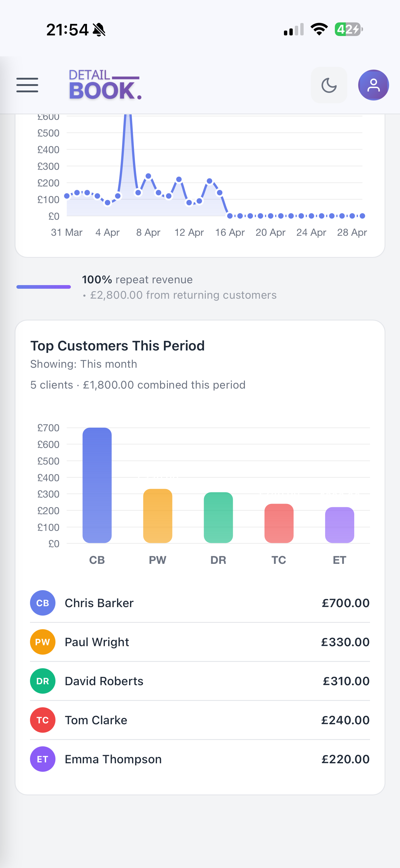Click the purple legend line swatch

click(x=44, y=287)
